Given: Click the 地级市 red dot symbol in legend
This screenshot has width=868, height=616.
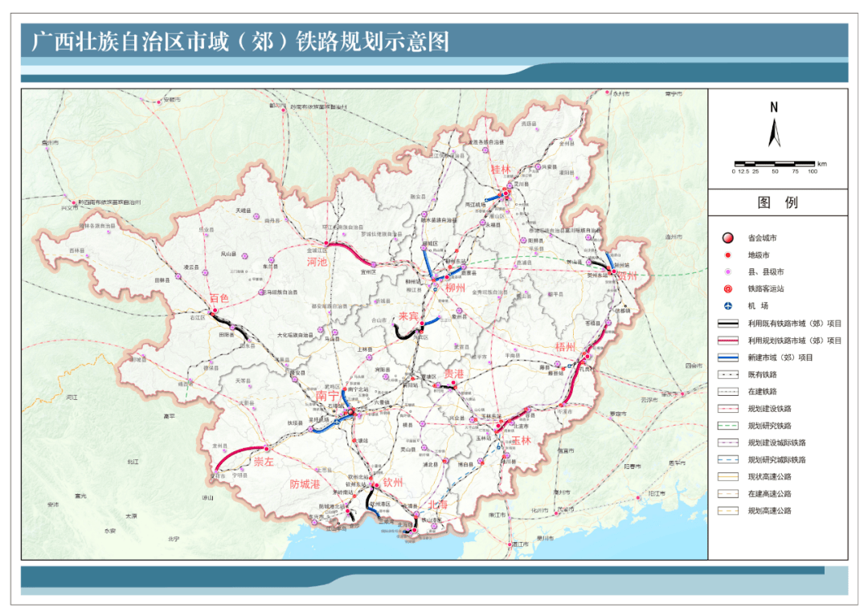Looking at the screenshot, I should click(727, 253).
